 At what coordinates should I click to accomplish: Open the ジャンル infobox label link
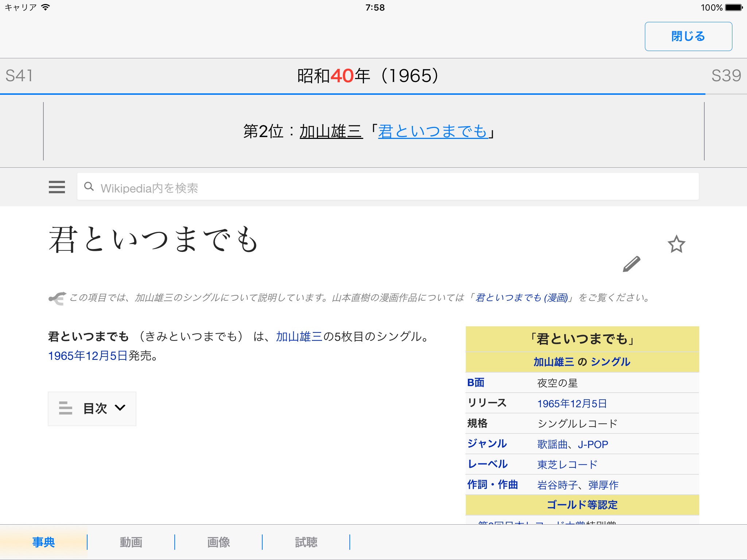click(x=487, y=444)
